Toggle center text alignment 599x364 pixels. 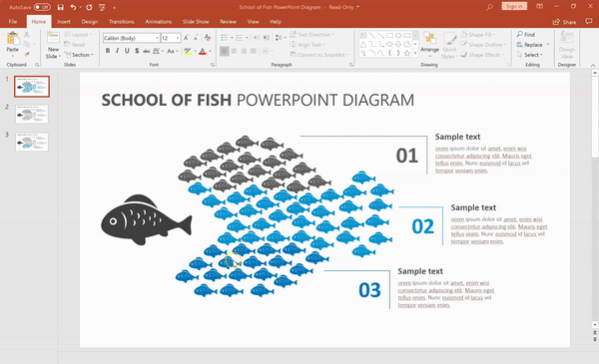tap(234, 51)
